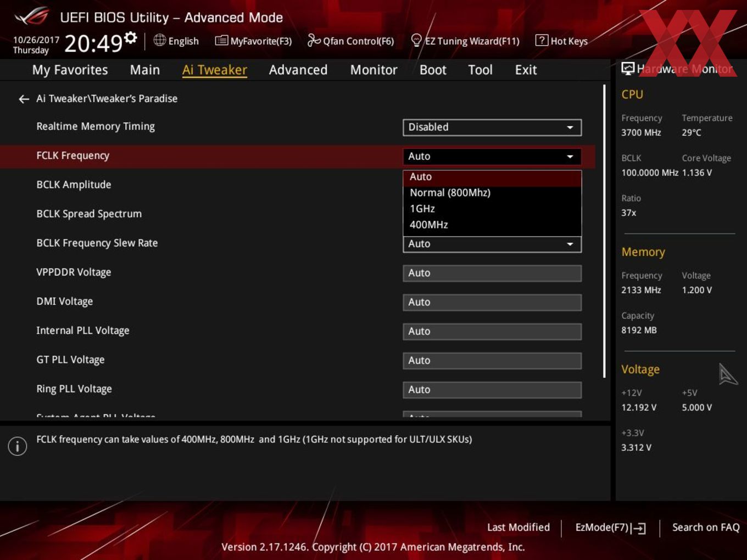Screen dimensions: 747x560
Task: Choose 1GHz FCLK option
Action: 492,209
